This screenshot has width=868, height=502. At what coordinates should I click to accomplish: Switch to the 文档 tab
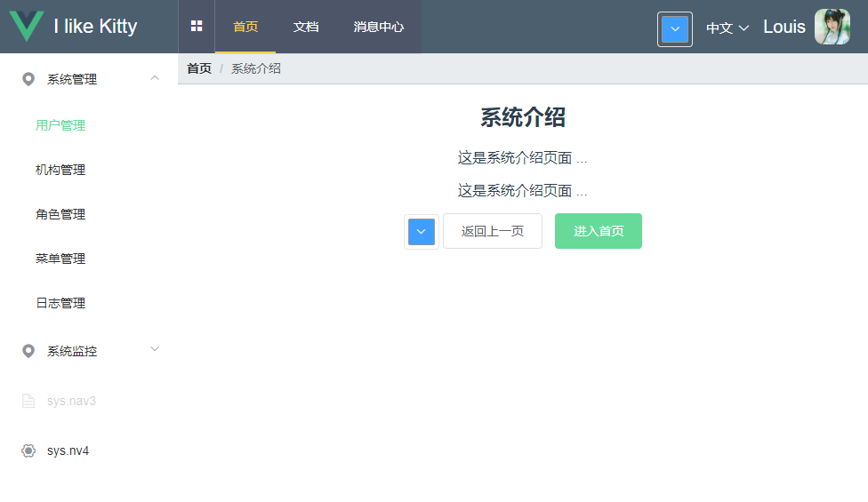pos(306,27)
